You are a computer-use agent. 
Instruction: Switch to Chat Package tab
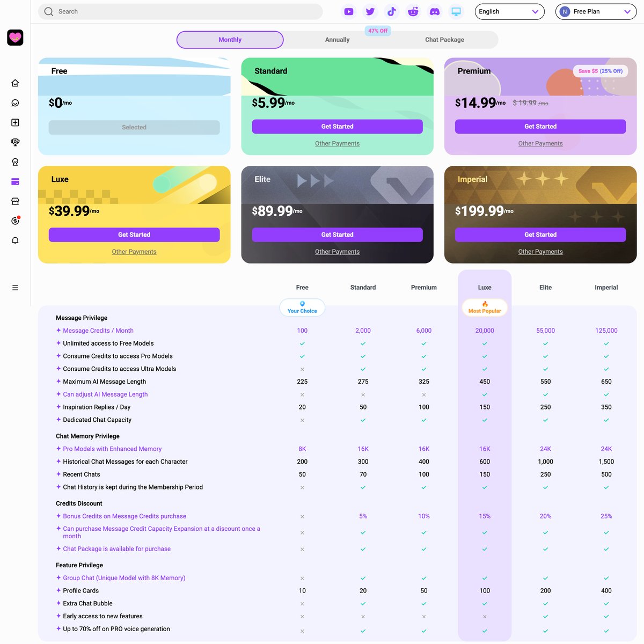[444, 40]
